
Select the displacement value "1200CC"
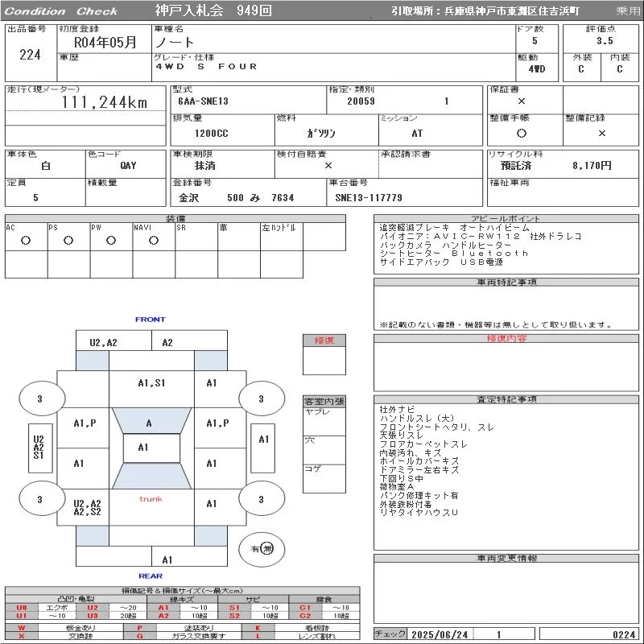tap(212, 134)
